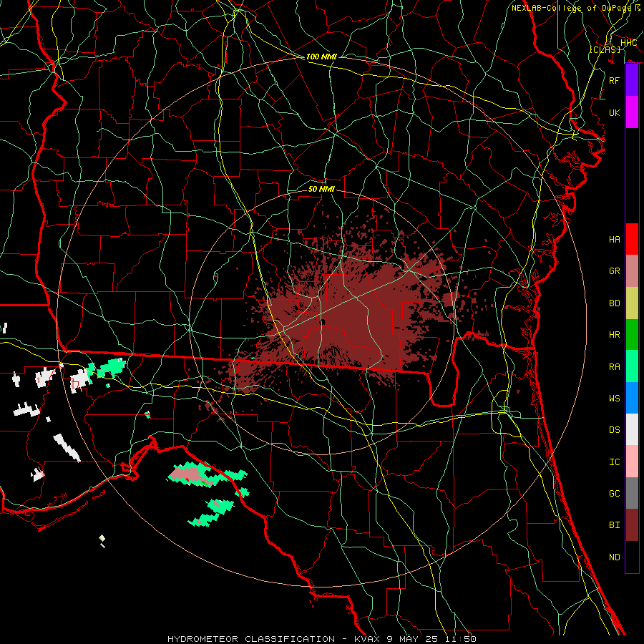Click the HYDROMETEOR CLASSIFICATION caption text
The width and height of the screenshot is (644, 644).
pos(251,639)
